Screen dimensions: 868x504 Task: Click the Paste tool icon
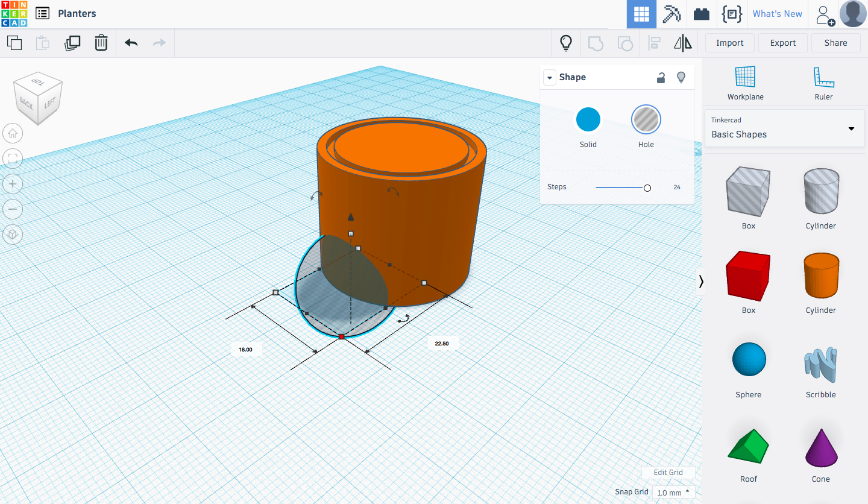point(42,43)
